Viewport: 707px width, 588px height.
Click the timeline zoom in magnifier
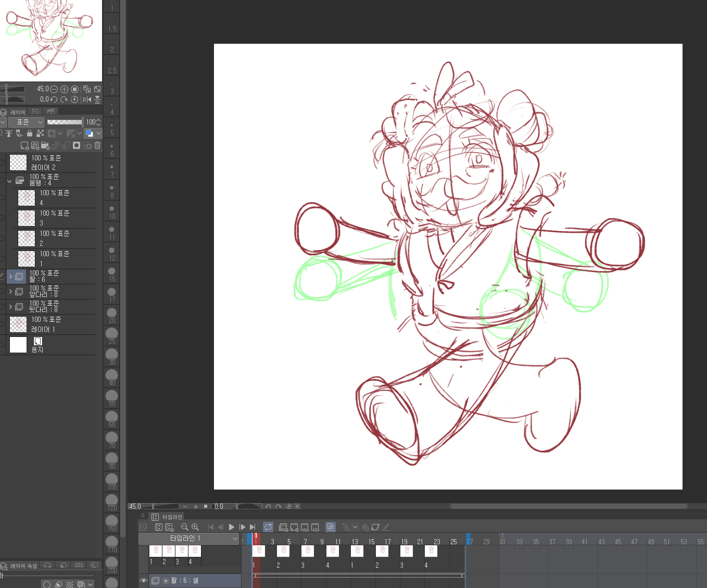(195, 527)
